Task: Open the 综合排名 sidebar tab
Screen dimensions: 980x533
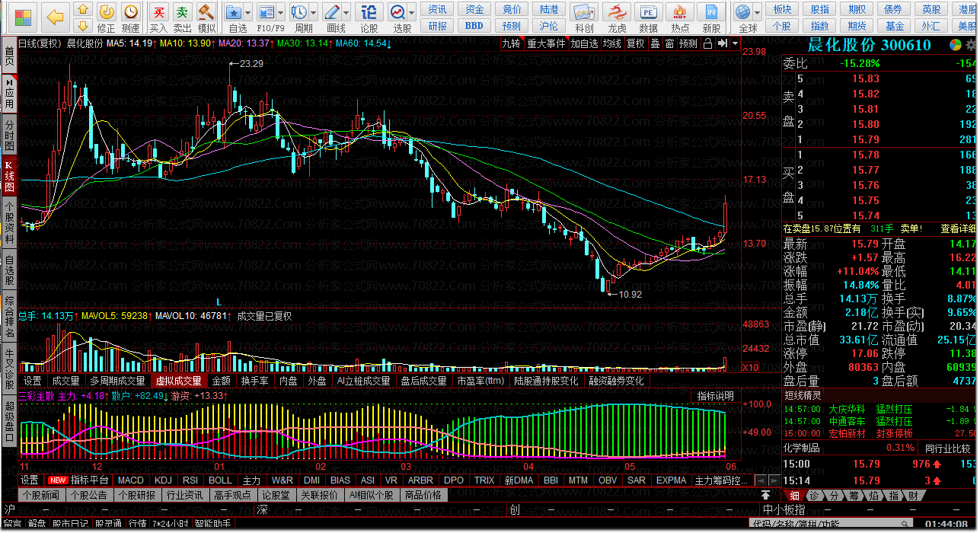Action: (9, 316)
